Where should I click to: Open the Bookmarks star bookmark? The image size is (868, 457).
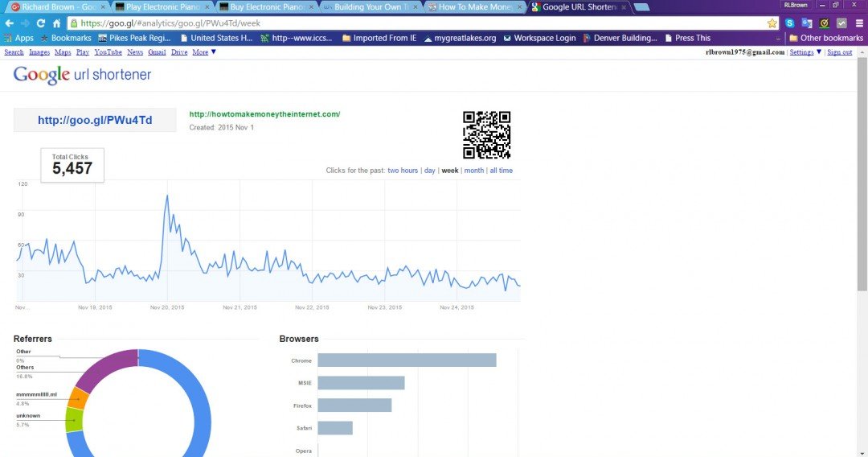66,39
